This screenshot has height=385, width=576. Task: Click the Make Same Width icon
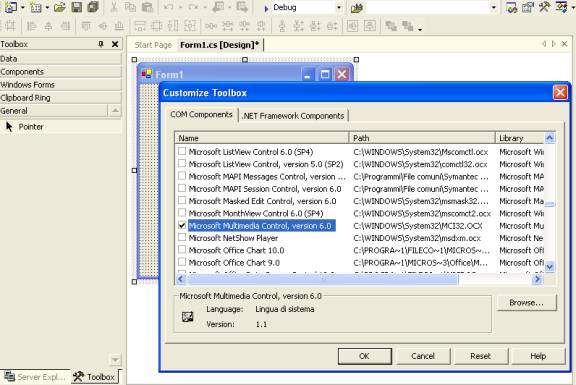pyautogui.click(x=140, y=26)
